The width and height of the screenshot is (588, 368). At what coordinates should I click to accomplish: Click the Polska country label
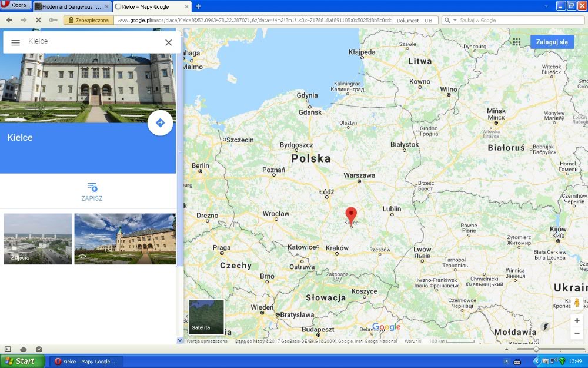311,158
